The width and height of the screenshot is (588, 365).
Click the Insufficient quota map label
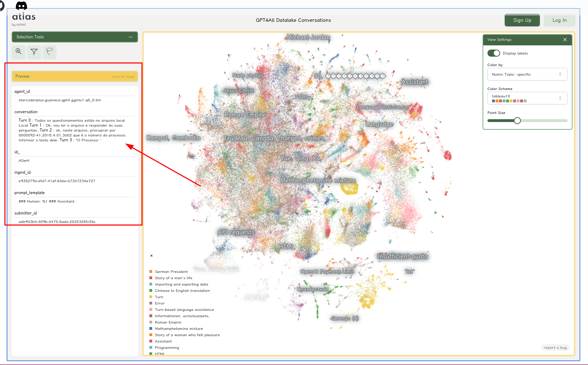[x=403, y=256]
